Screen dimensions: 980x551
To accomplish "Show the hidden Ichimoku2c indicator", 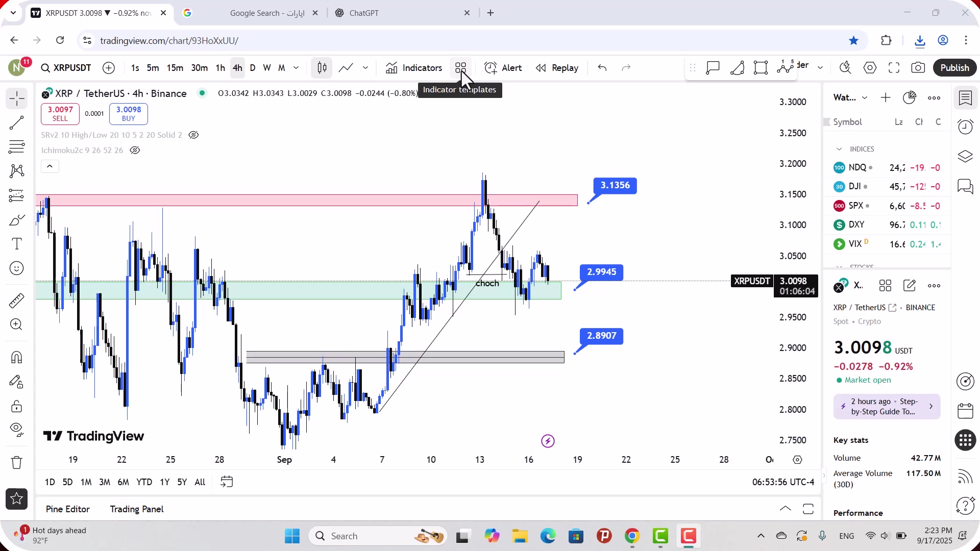I will pyautogui.click(x=135, y=151).
